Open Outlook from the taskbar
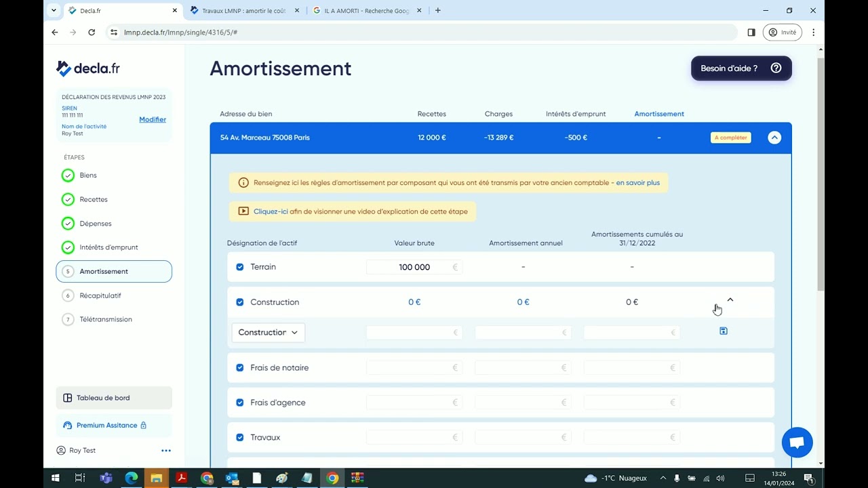The width and height of the screenshot is (868, 488). point(232,478)
